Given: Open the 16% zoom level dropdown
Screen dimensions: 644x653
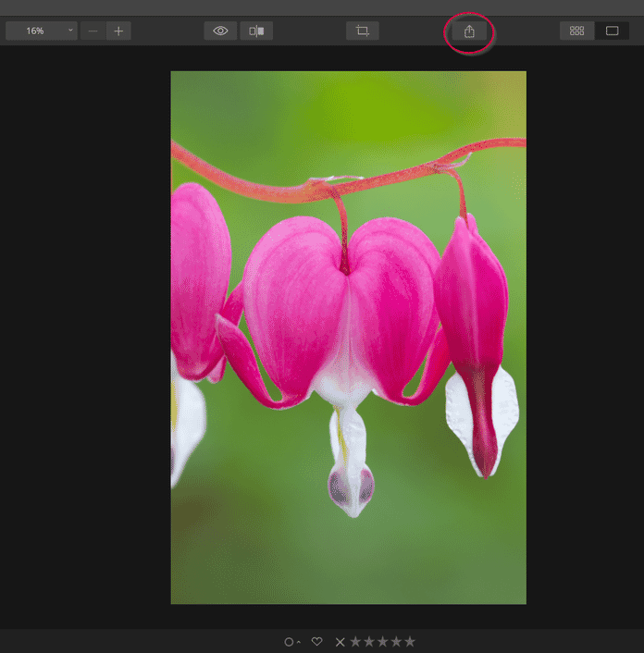Looking at the screenshot, I should 42,31.
